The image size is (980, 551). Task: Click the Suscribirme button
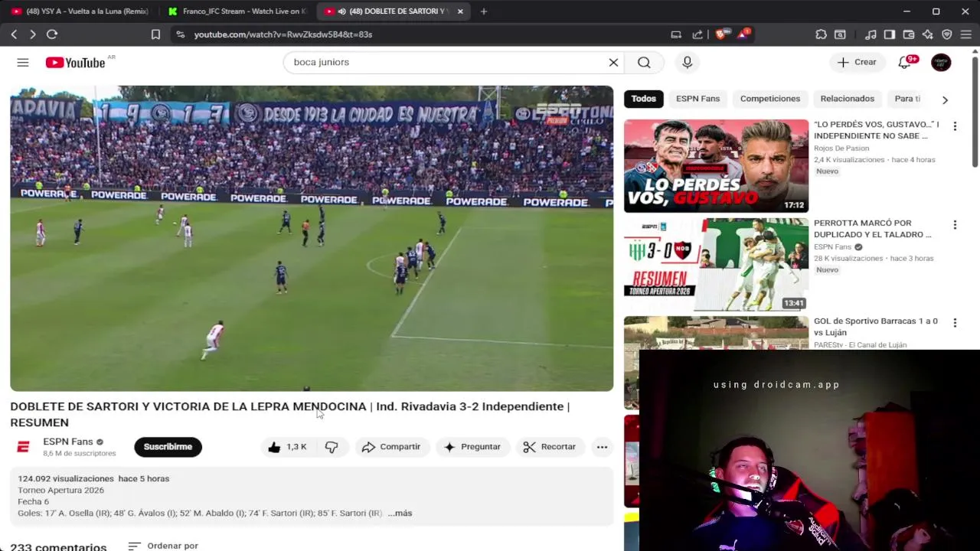click(x=168, y=447)
